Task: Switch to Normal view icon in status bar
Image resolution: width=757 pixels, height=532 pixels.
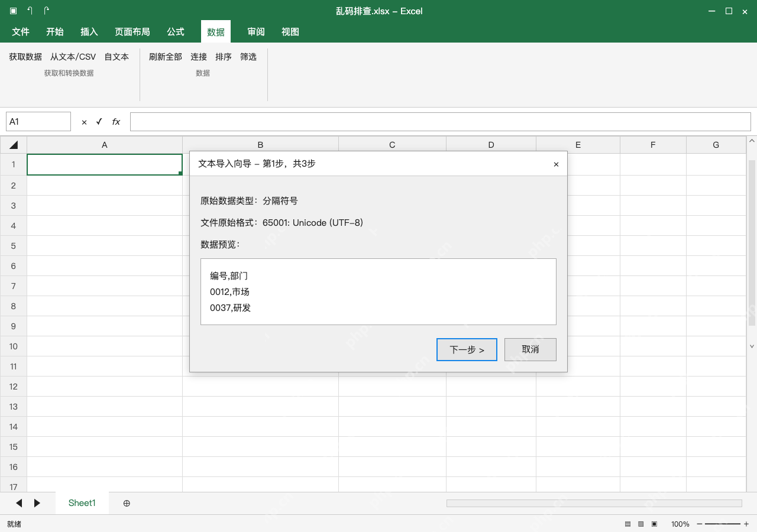Action: [628, 524]
